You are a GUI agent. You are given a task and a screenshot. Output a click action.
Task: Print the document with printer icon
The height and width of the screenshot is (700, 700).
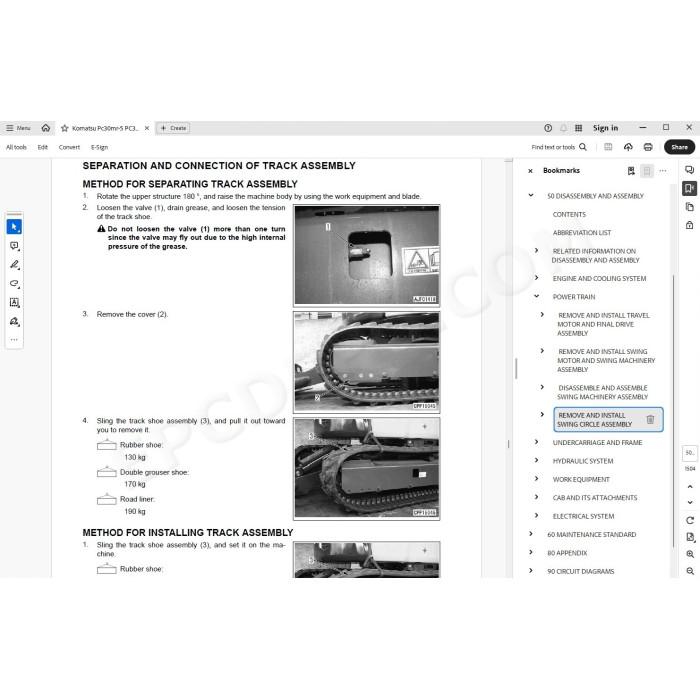tap(648, 147)
